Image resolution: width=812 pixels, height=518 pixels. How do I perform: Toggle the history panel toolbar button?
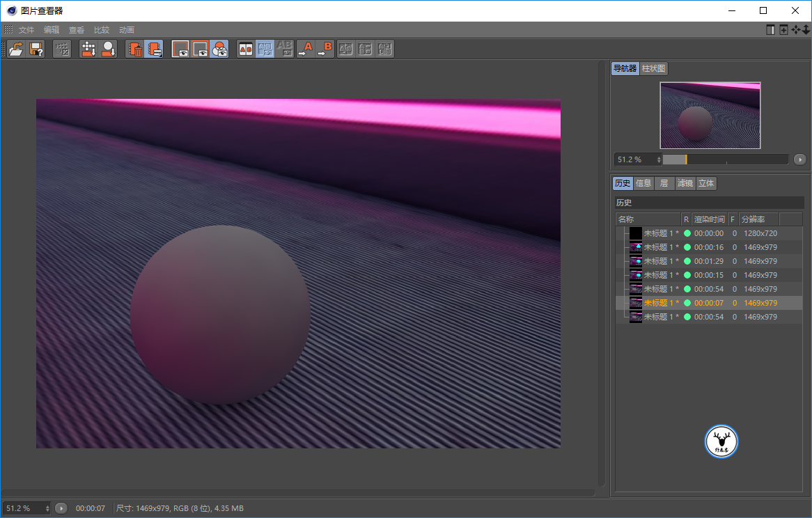[154, 49]
